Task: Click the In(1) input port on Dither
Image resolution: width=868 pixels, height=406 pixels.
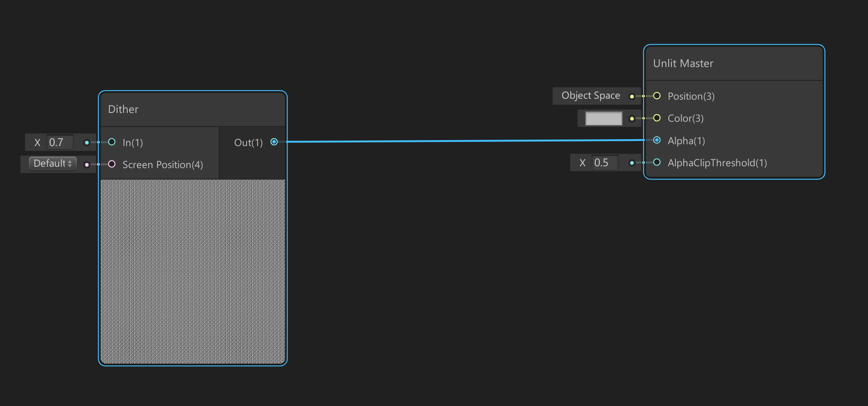Action: [112, 142]
